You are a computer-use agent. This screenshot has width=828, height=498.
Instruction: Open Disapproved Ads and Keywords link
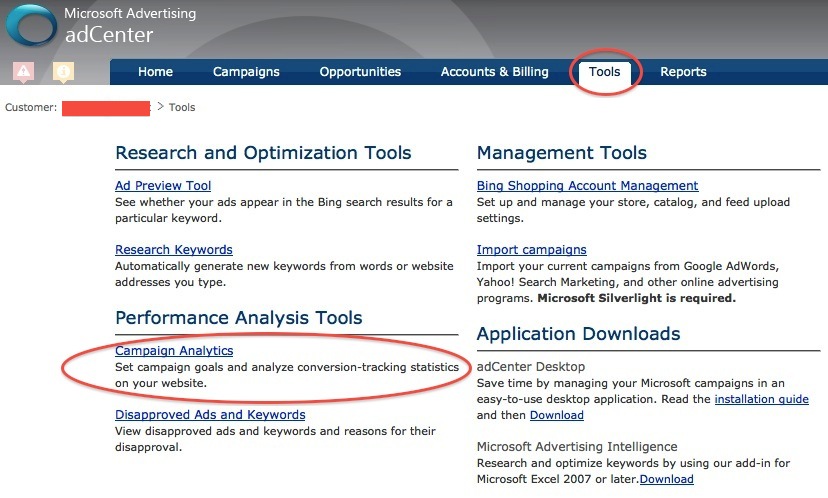click(x=210, y=415)
